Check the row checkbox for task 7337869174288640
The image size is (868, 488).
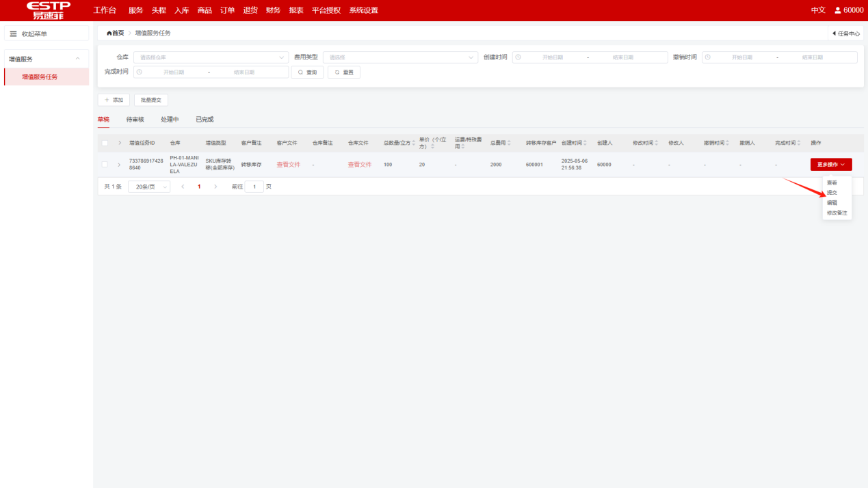click(x=105, y=165)
